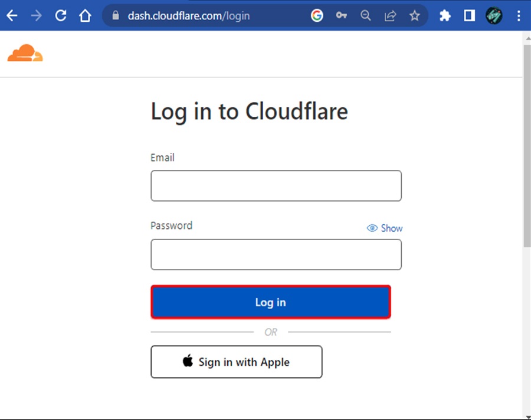The height and width of the screenshot is (420, 531).
Task: Focus the Email input field
Action: pyautogui.click(x=276, y=186)
